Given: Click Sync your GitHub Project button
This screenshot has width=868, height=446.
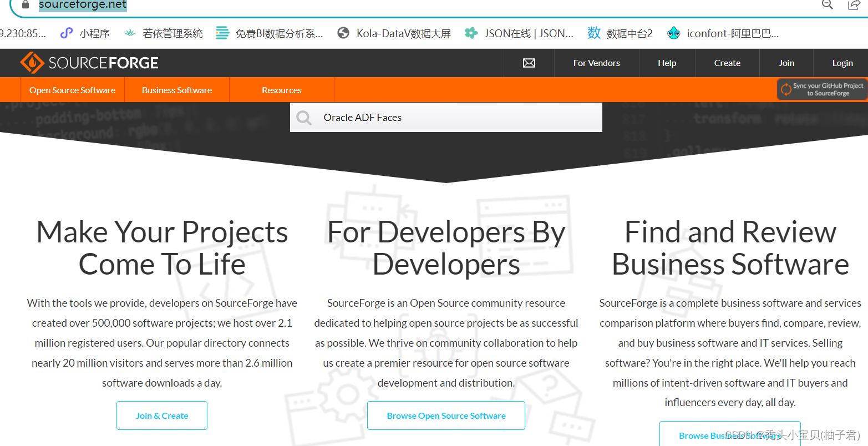Looking at the screenshot, I should click(x=822, y=89).
